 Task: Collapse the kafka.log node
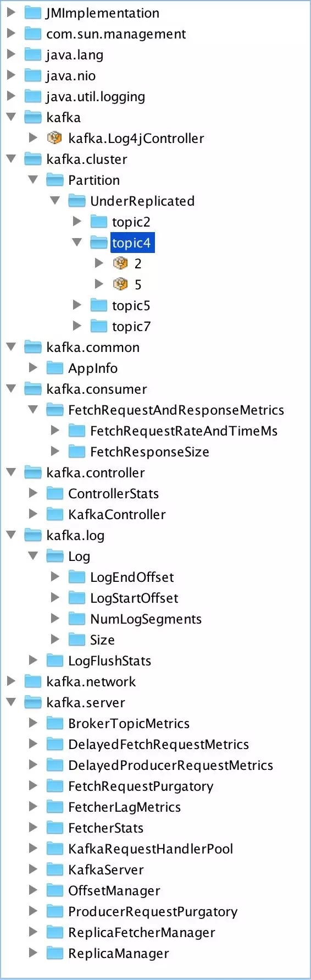11,535
